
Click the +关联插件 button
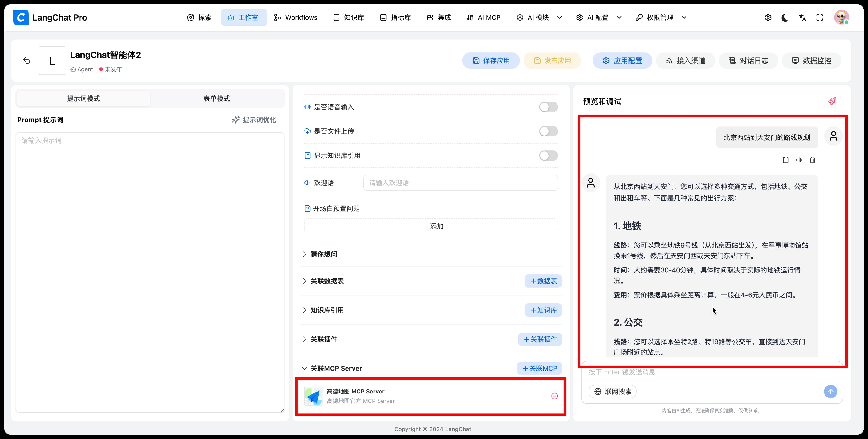click(x=540, y=339)
